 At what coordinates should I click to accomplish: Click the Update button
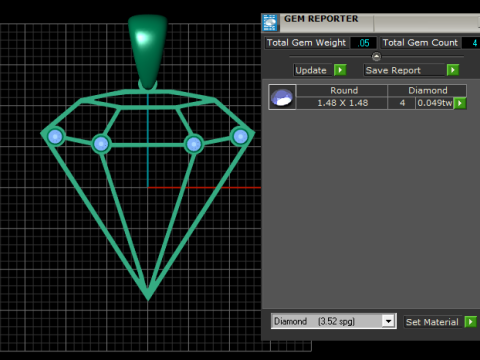coord(313,70)
